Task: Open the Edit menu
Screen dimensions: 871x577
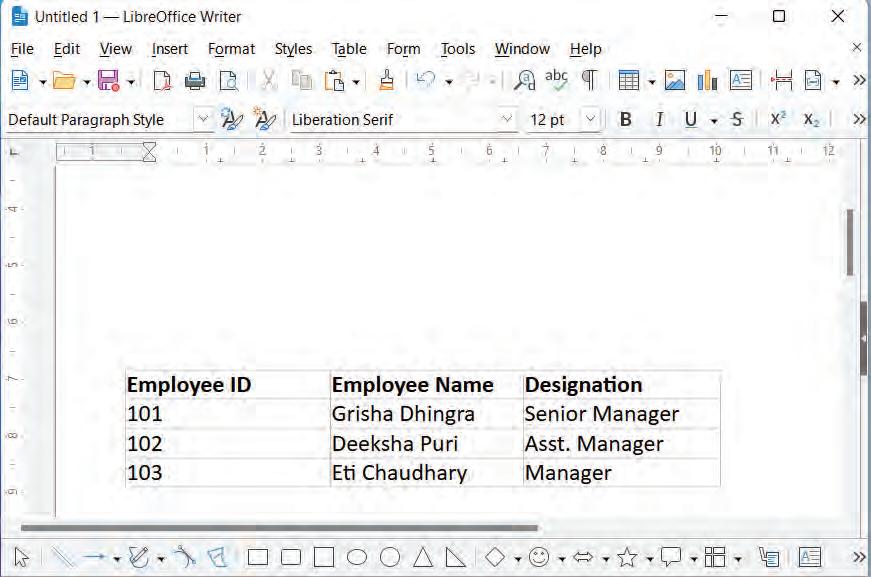Action: tap(67, 49)
